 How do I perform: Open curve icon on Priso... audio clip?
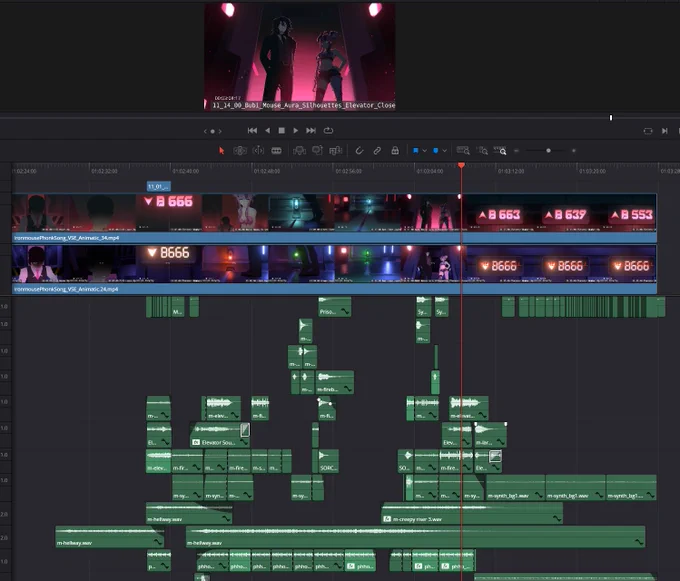click(345, 312)
